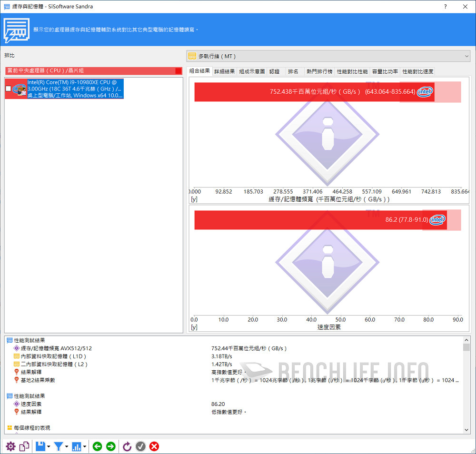The height and width of the screenshot is (454, 476).
Task: Click the blue save disk icon
Action: tap(40, 446)
